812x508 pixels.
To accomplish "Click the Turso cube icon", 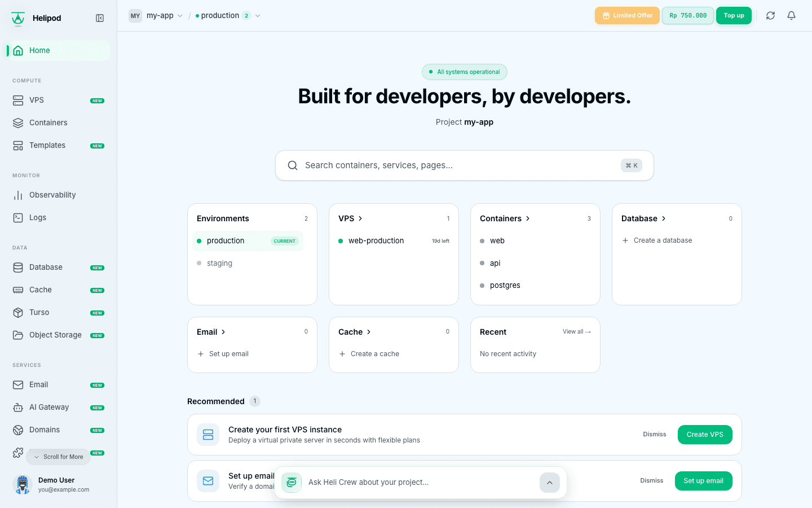I will pos(18,312).
